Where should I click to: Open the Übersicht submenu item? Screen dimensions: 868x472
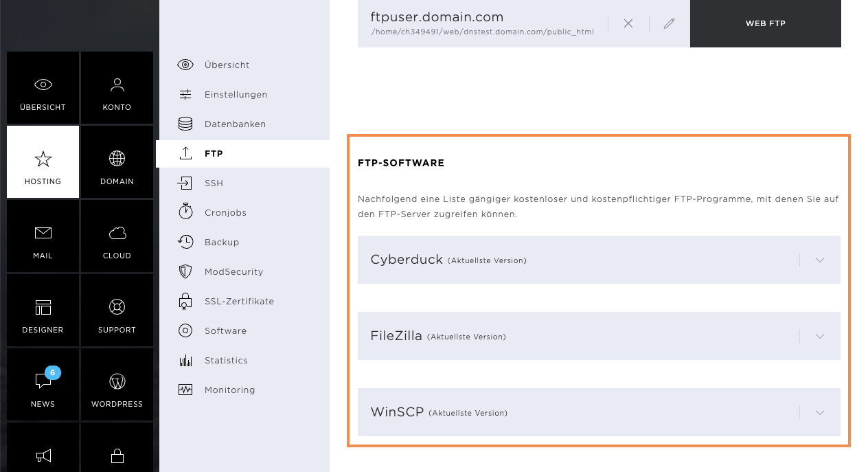tap(243, 65)
